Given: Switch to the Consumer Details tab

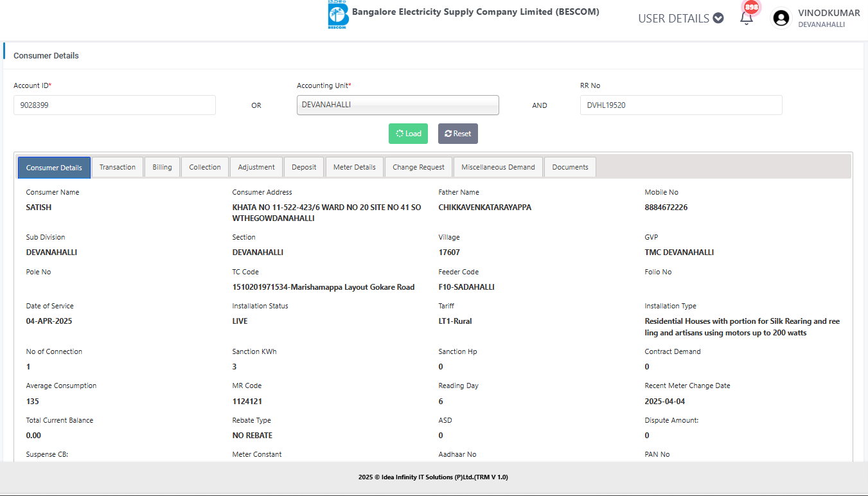Looking at the screenshot, I should [x=54, y=168].
